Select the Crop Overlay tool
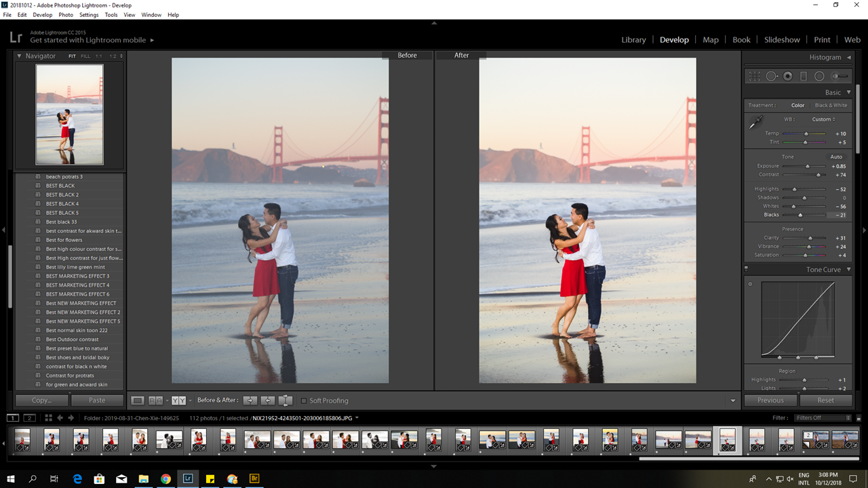This screenshot has width=868, height=488. point(754,77)
